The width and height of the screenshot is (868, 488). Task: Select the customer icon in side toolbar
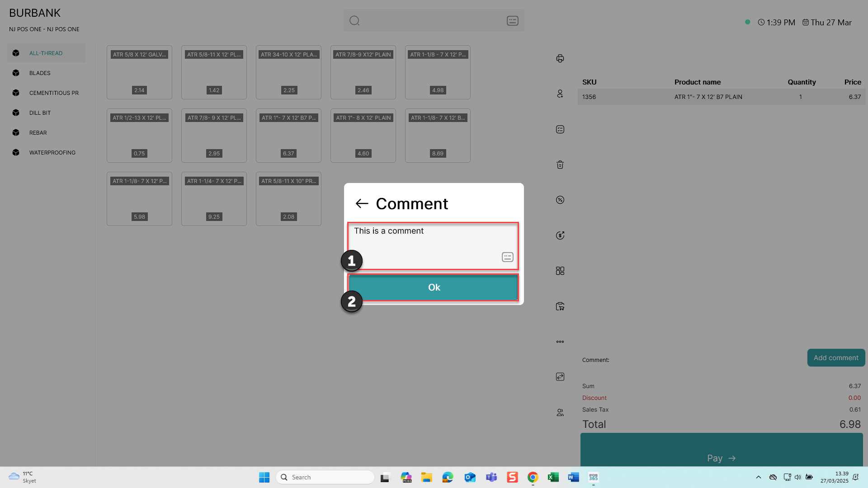click(x=560, y=94)
